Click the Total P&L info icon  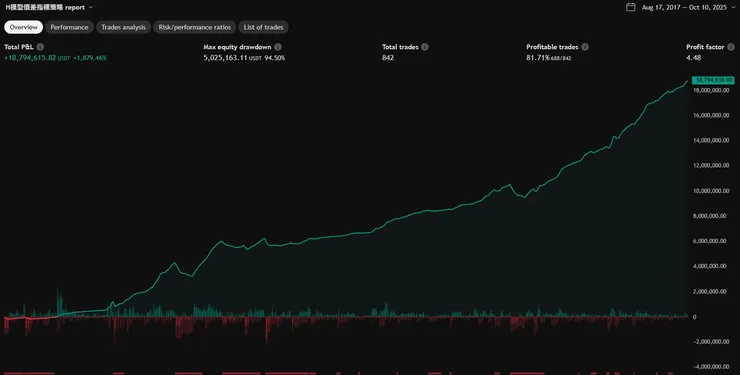(40, 47)
